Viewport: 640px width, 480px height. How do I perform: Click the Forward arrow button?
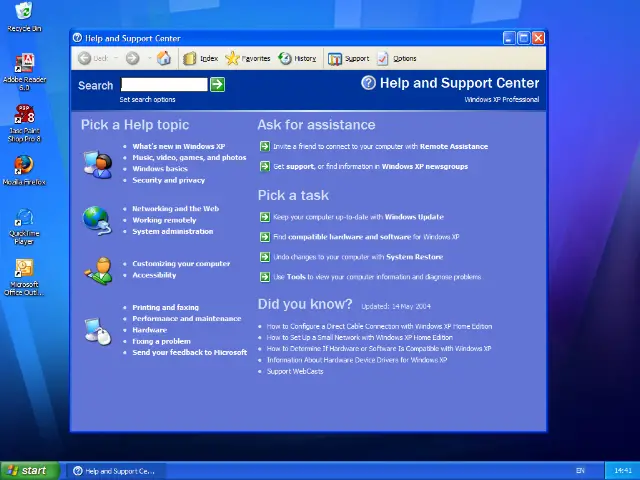pyautogui.click(x=132, y=58)
